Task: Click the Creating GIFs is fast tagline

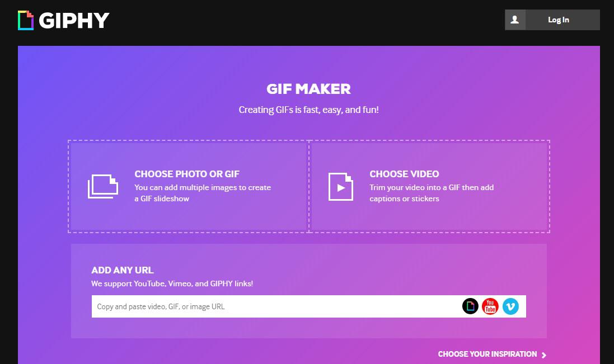Action: pos(308,110)
